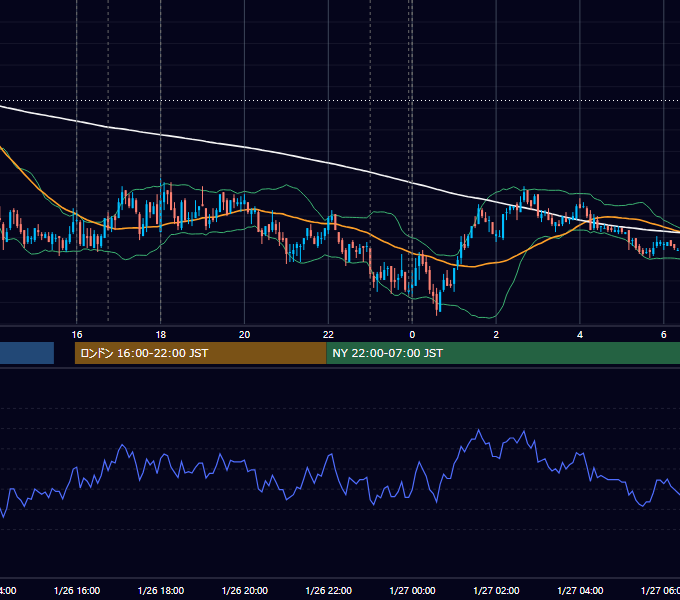Click the 1/27 04:00 time axis label
The image size is (680, 600).
point(580,590)
